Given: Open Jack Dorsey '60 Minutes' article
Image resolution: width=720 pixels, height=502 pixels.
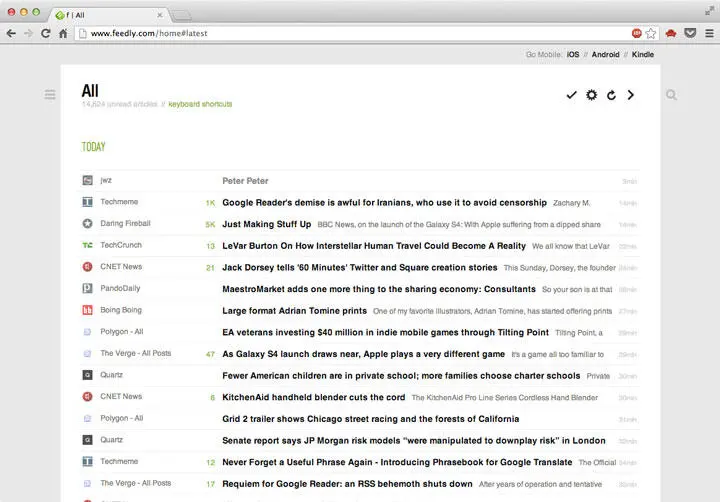Looking at the screenshot, I should tap(360, 267).
